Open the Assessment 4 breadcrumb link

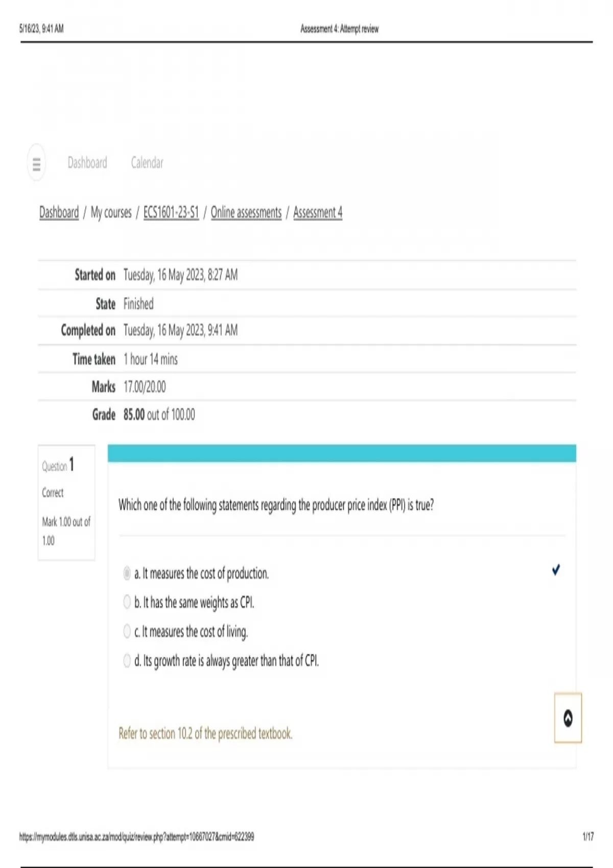click(317, 212)
